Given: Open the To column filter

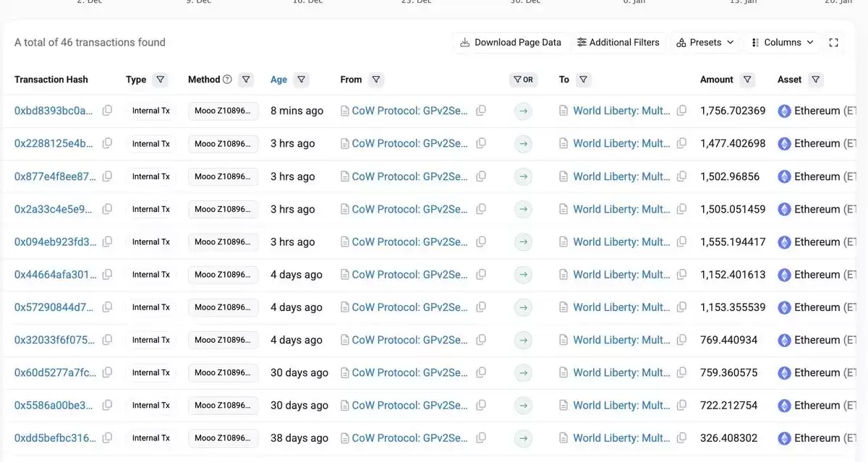Looking at the screenshot, I should click(x=583, y=80).
